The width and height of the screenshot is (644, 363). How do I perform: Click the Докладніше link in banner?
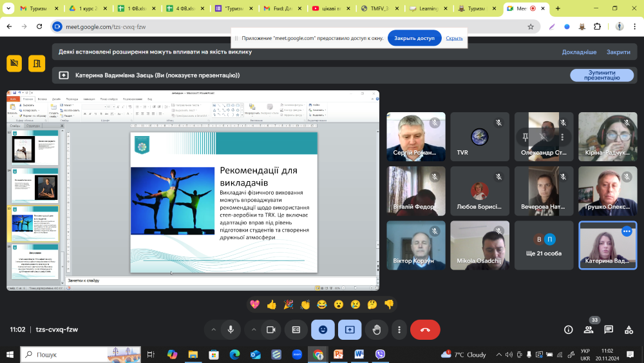[x=579, y=52]
